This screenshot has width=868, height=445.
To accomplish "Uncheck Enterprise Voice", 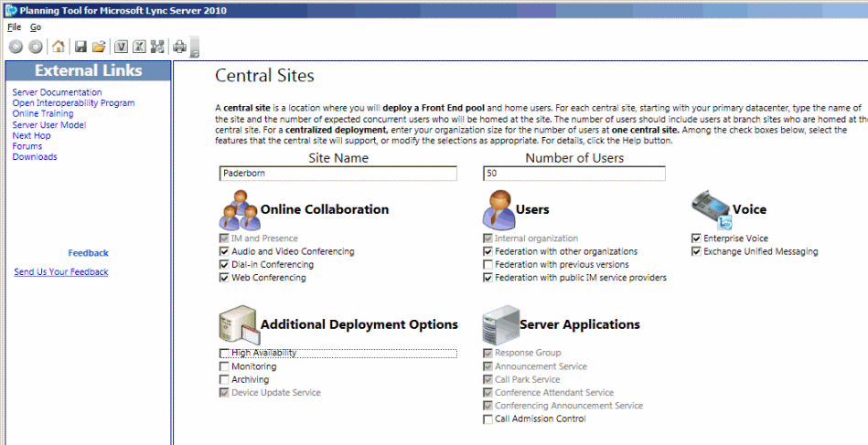I will coord(696,238).
